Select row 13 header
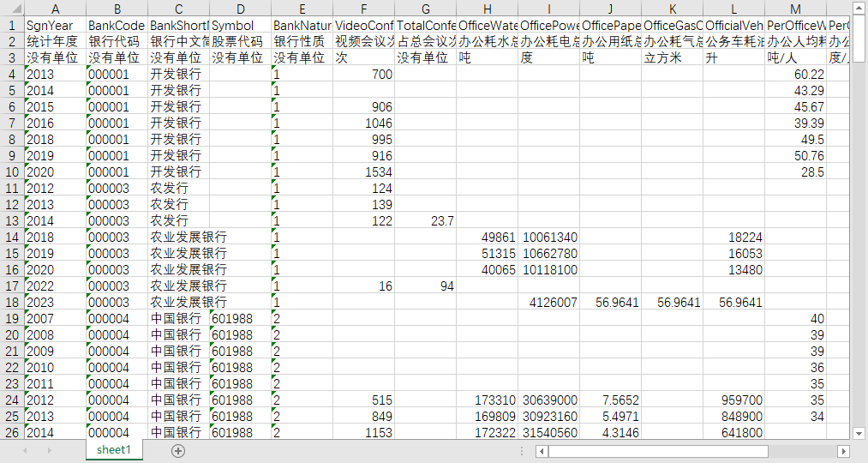The width and height of the screenshot is (868, 463). pyautogui.click(x=12, y=220)
